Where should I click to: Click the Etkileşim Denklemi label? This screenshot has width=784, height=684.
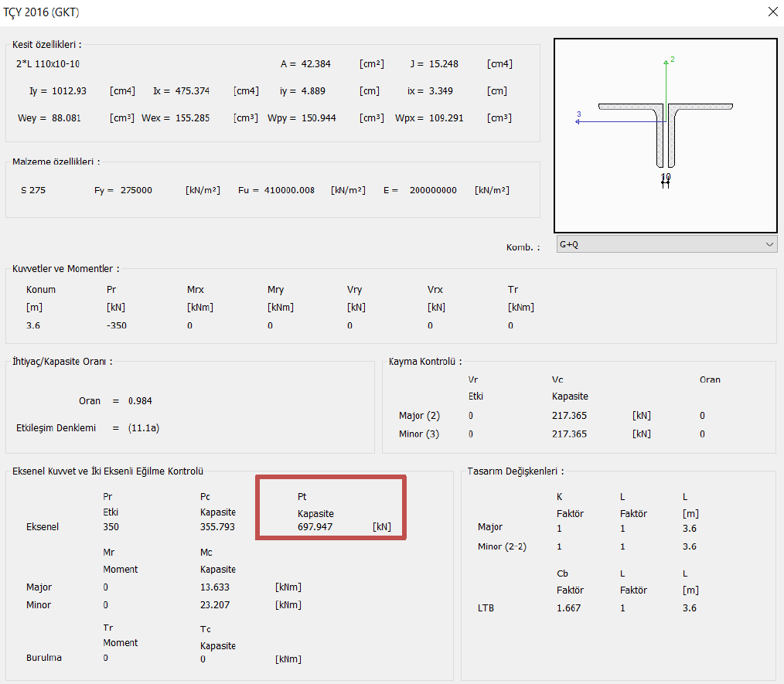pyautogui.click(x=56, y=427)
